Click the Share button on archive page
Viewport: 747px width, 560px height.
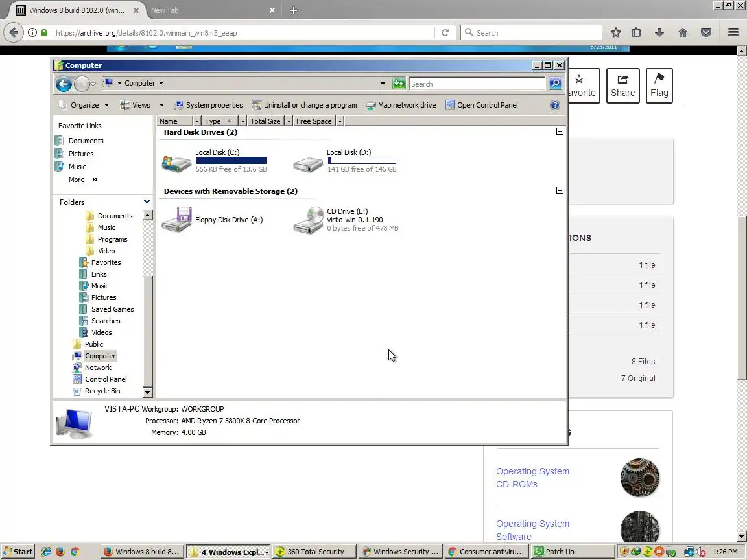pos(622,86)
